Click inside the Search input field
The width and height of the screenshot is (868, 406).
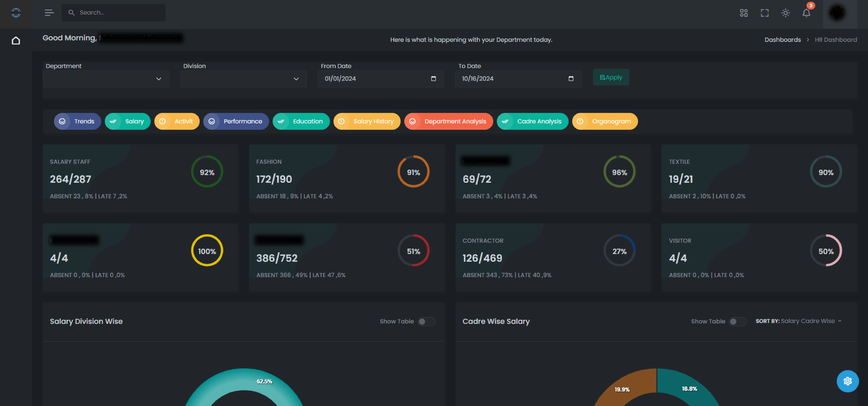pos(114,13)
